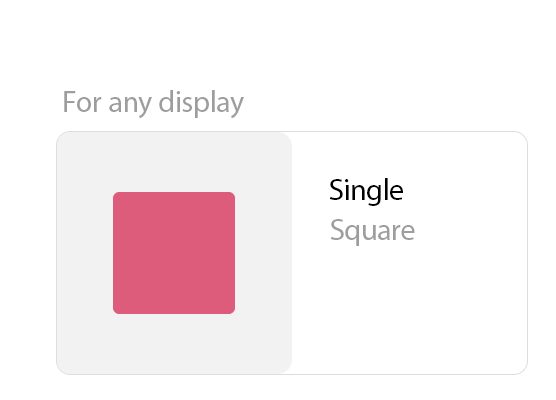Screen dimensions: 556x400
Task: Click the pink square layout icon
Action: (x=174, y=253)
